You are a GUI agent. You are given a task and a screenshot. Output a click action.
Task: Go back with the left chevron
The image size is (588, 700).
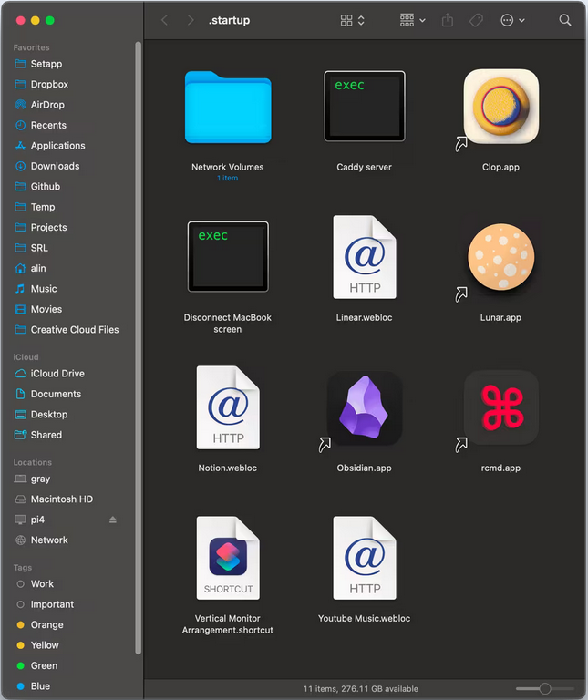164,20
